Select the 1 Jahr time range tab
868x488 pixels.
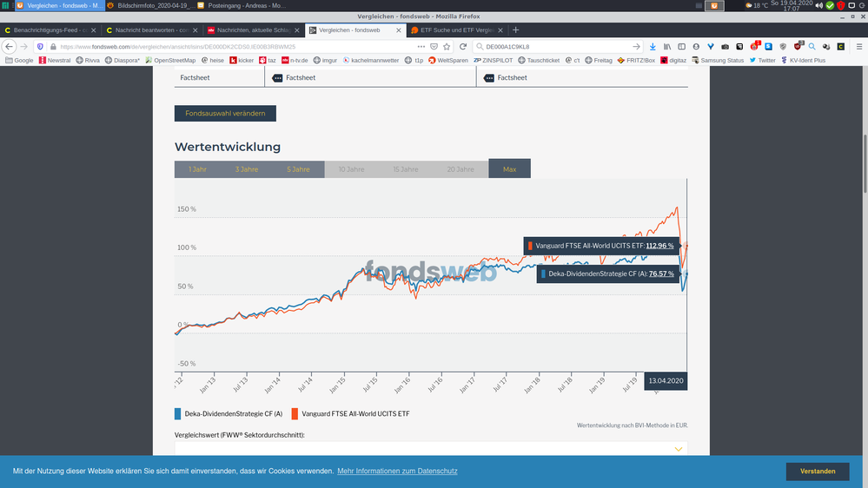(x=199, y=169)
